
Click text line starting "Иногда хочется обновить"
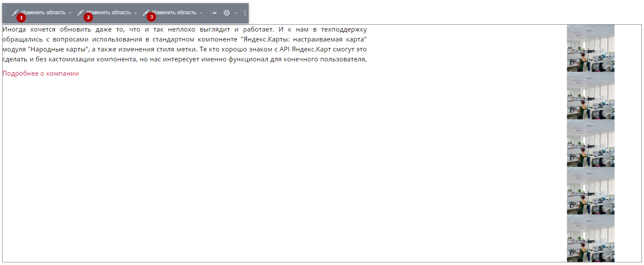185,29
